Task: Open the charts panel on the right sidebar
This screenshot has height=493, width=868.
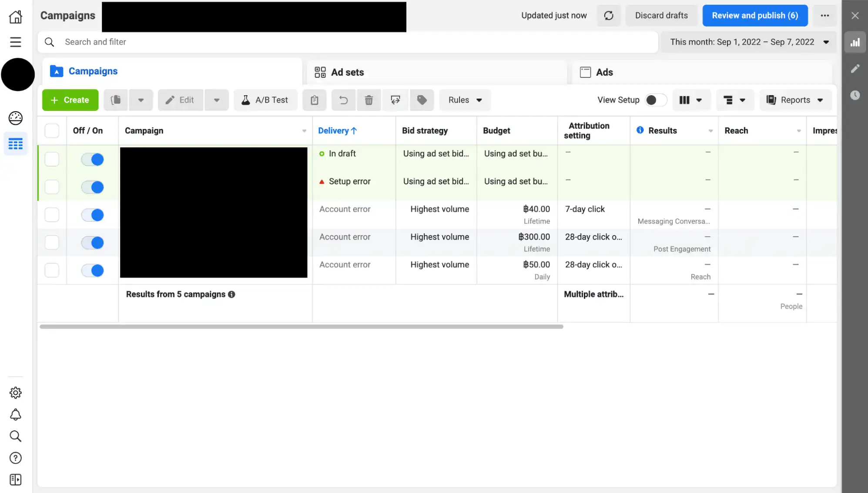Action: pos(855,42)
